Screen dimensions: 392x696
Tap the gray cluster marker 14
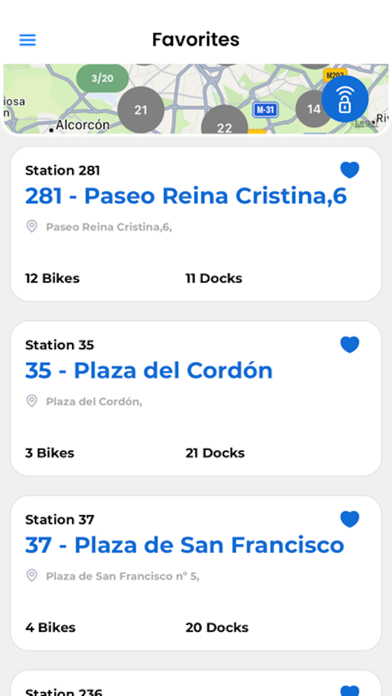point(313,109)
